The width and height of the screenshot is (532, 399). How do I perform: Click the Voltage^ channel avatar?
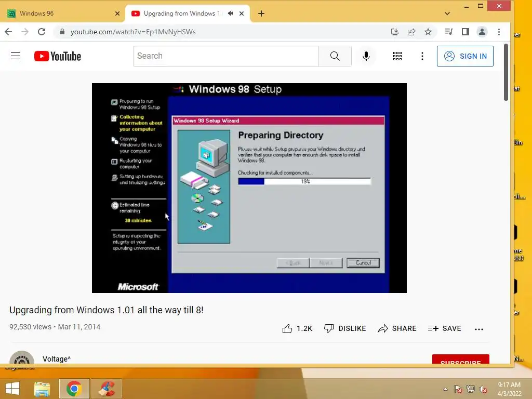22,357
